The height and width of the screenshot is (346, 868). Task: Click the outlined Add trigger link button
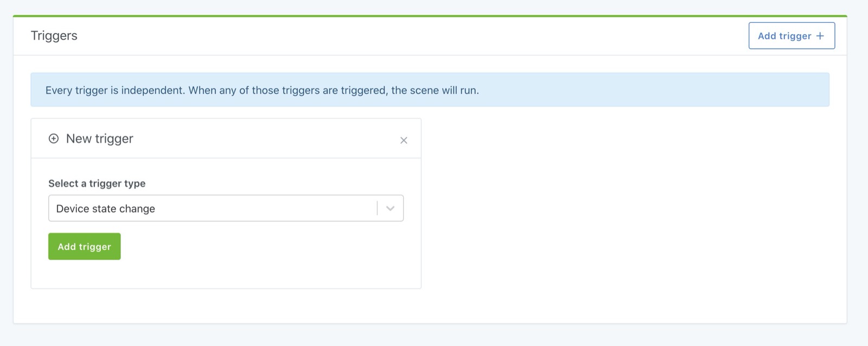792,35
